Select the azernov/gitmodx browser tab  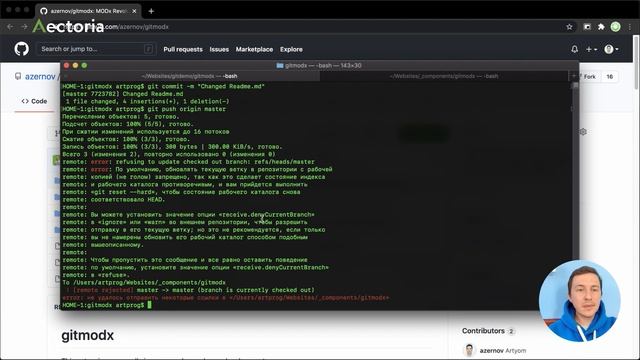point(89,11)
